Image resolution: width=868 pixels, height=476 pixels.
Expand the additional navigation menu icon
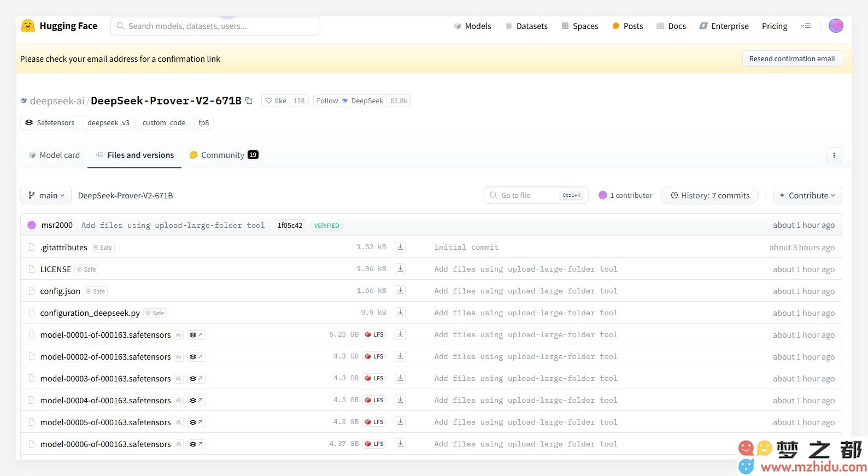coord(805,26)
